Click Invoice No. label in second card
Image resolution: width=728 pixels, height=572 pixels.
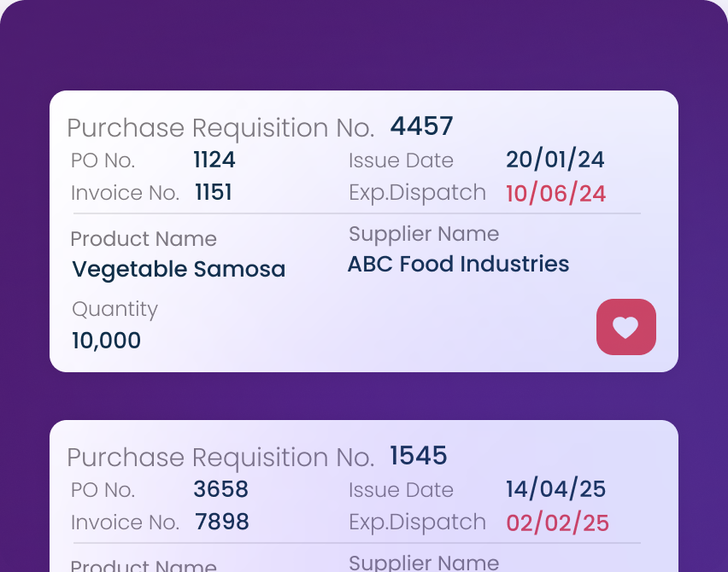(x=125, y=522)
